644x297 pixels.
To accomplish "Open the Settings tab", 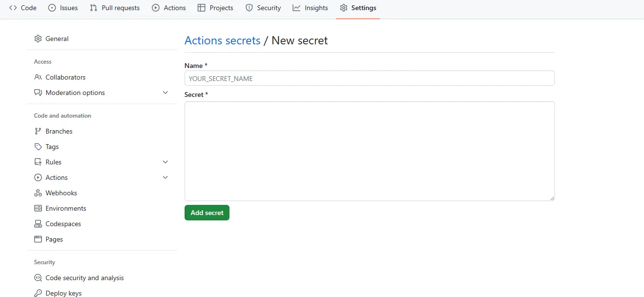I will 358,8.
